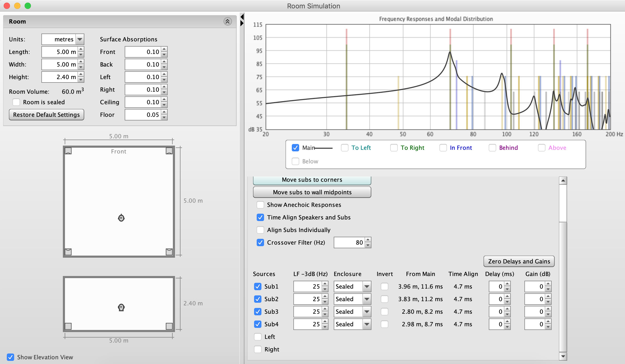Image resolution: width=625 pixels, height=364 pixels.
Task: Disable the Sub3 source checkbox
Action: click(x=258, y=312)
